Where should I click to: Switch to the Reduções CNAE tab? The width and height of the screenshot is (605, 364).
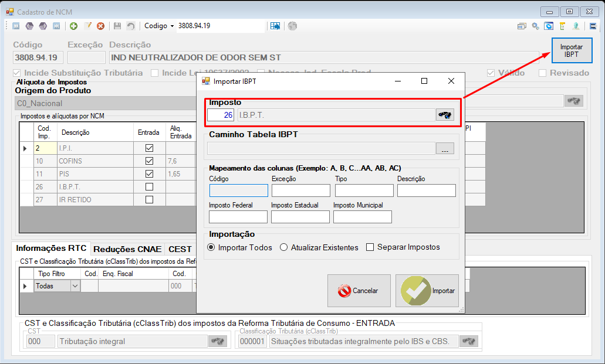pos(127,249)
